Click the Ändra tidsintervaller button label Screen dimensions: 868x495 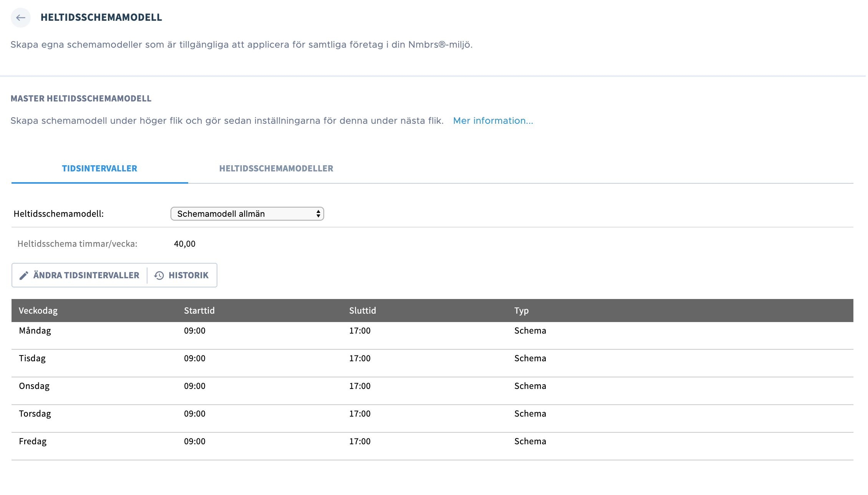click(86, 275)
